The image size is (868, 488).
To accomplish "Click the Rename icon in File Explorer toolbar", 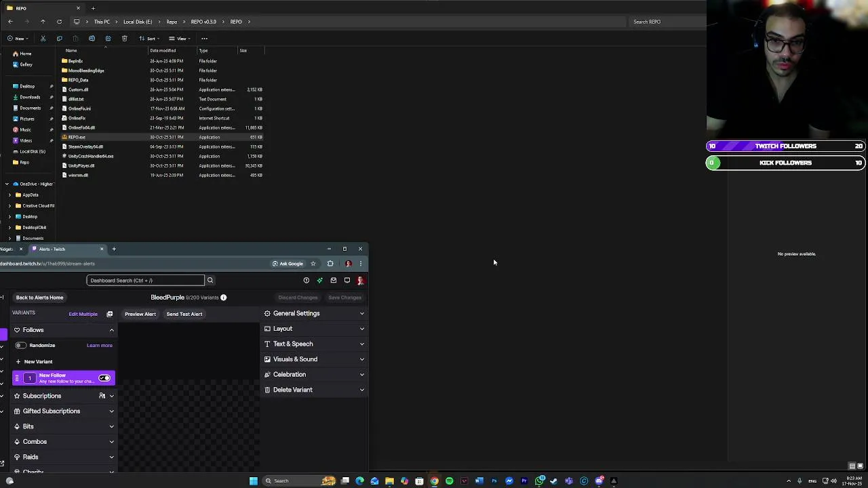I will 92,39.
